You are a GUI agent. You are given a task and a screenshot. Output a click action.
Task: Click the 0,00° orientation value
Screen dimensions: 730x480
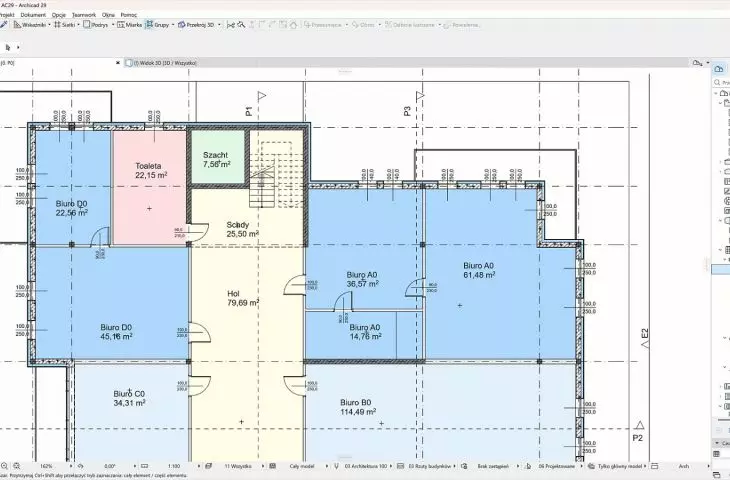(x=110, y=466)
